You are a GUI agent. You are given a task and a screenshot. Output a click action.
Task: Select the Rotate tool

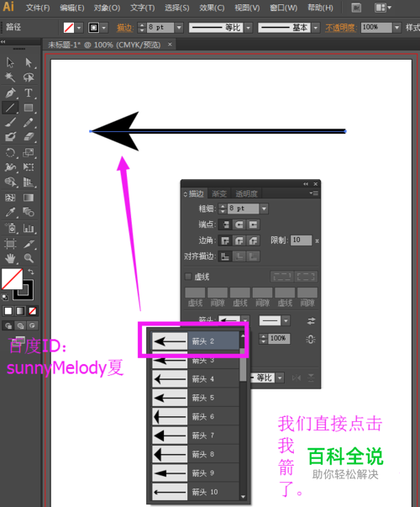10,152
